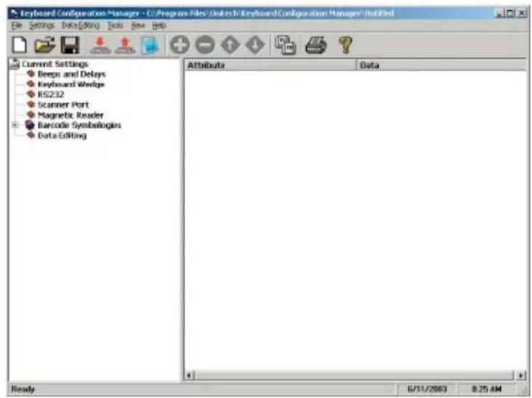Click the Attribute column header
532x398 pixels.
270,65
